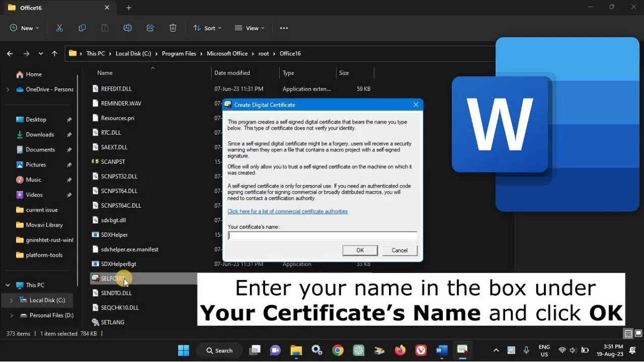Expand the OneDrive - Personal tree node

8,89
